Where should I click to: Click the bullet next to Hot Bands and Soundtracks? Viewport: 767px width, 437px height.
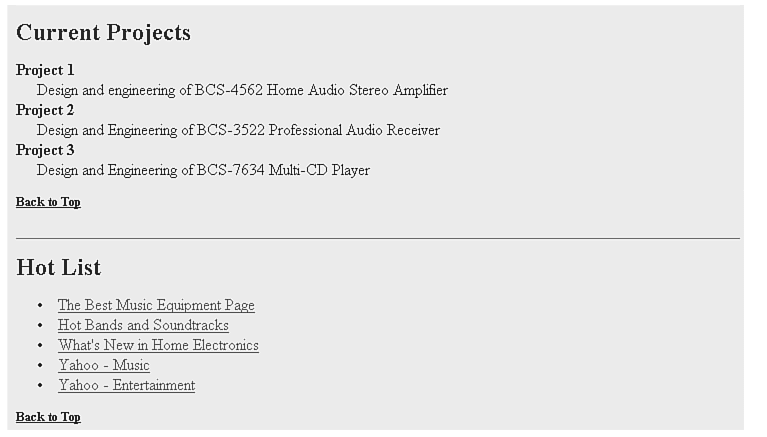[40, 326]
